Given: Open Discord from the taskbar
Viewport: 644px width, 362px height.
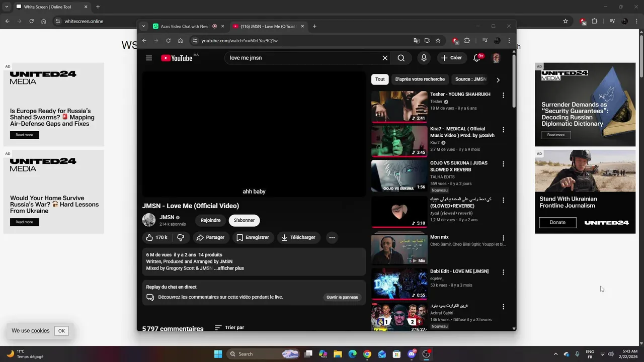Looking at the screenshot, I should (x=411, y=354).
